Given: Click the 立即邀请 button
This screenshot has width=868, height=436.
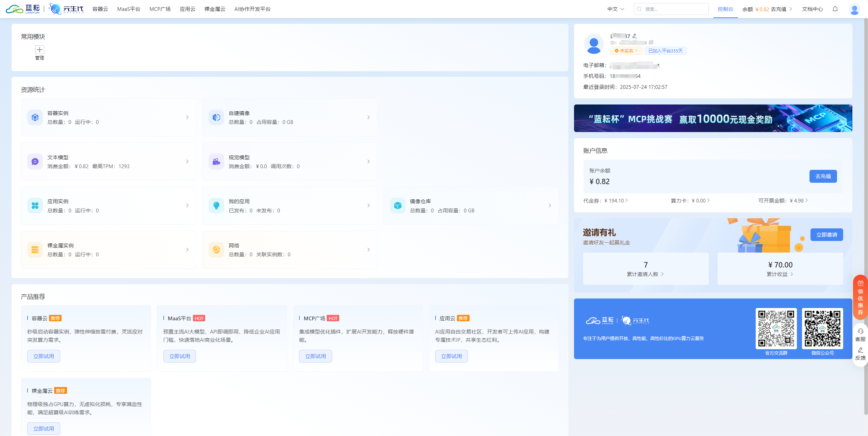Looking at the screenshot, I should 826,235.
